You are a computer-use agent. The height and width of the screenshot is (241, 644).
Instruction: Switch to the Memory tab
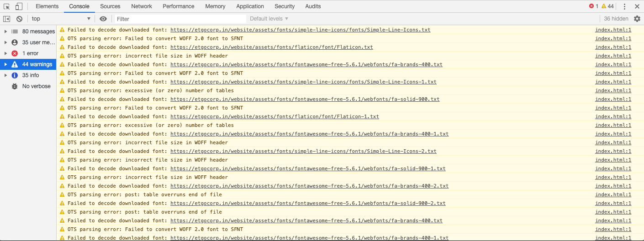pos(215,6)
